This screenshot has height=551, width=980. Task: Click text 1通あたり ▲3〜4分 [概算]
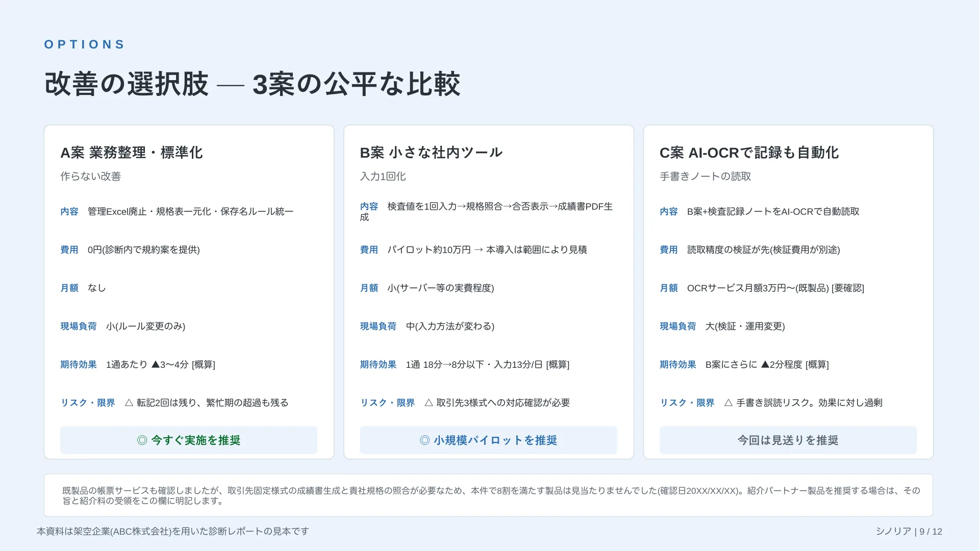pyautogui.click(x=161, y=364)
